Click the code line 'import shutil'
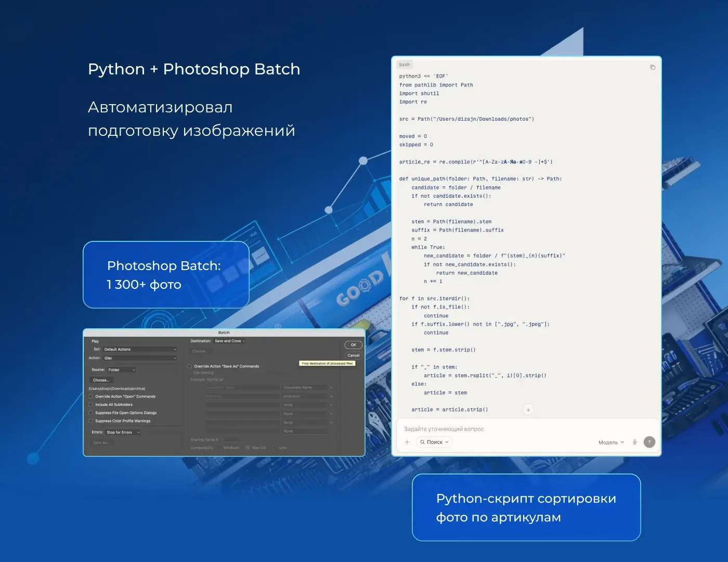This screenshot has height=562, width=728. (x=419, y=94)
